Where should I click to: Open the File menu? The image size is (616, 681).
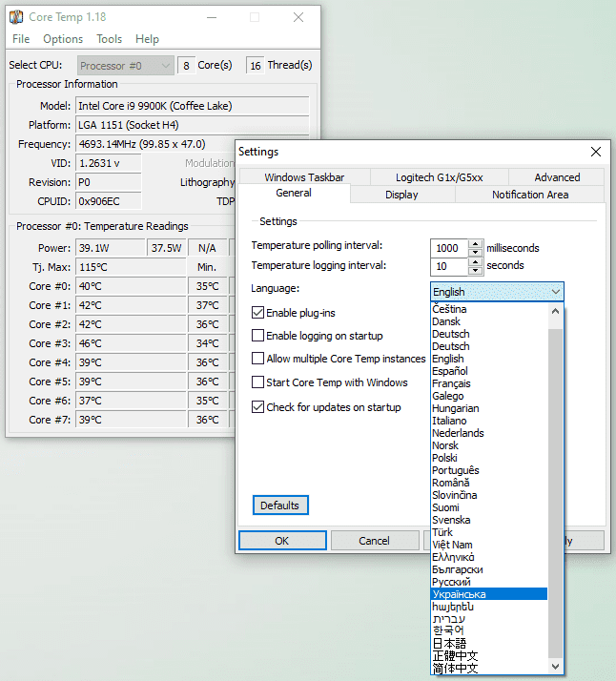21,39
